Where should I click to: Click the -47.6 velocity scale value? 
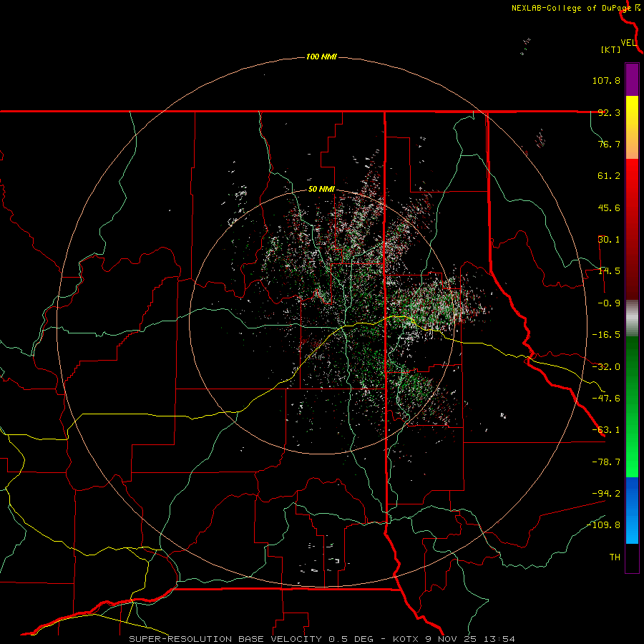(606, 399)
